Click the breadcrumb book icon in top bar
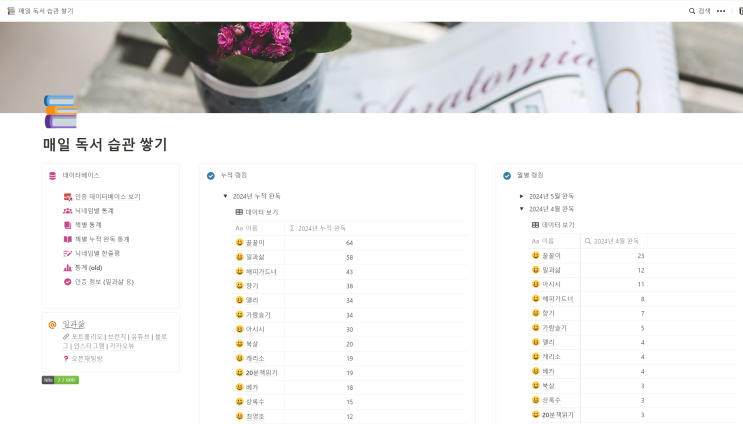This screenshot has width=743, height=424. [11, 11]
